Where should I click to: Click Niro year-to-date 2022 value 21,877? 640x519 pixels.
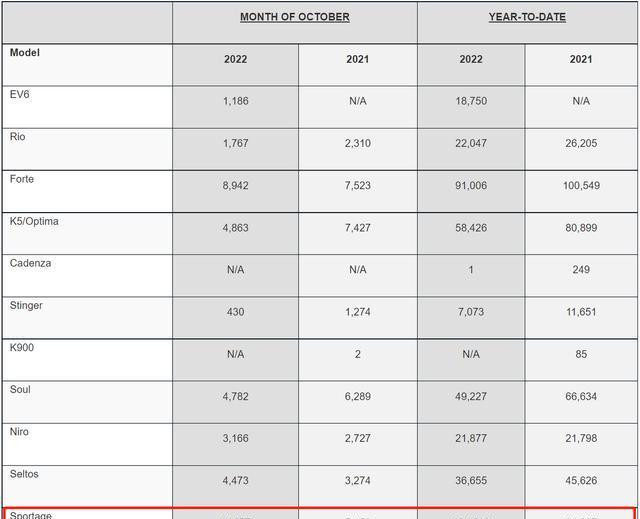(471, 438)
